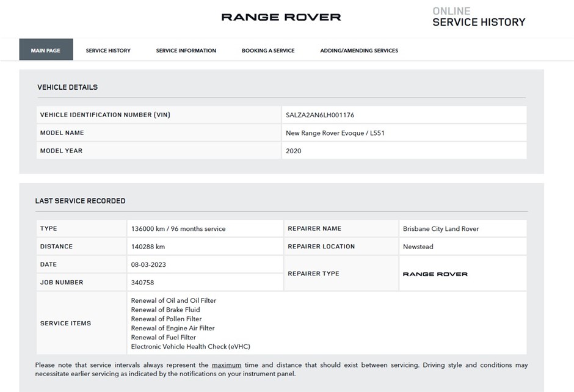Select the Adding/Amending Services tab
Image resolution: width=574 pixels, height=392 pixels.
(x=358, y=51)
